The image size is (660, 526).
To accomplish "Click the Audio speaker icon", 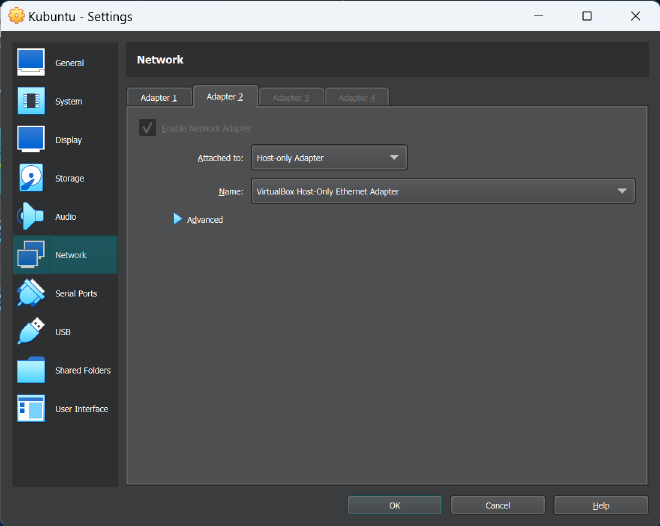I will (x=31, y=216).
